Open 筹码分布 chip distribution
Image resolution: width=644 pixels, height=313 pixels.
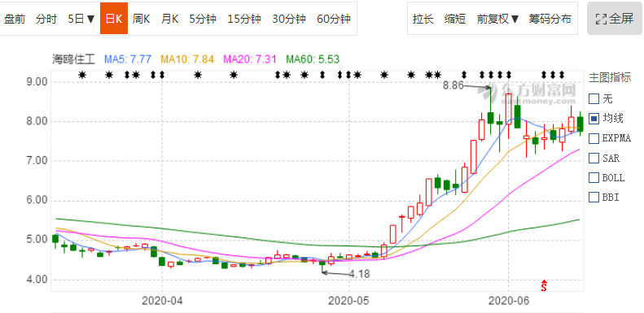[550, 19]
